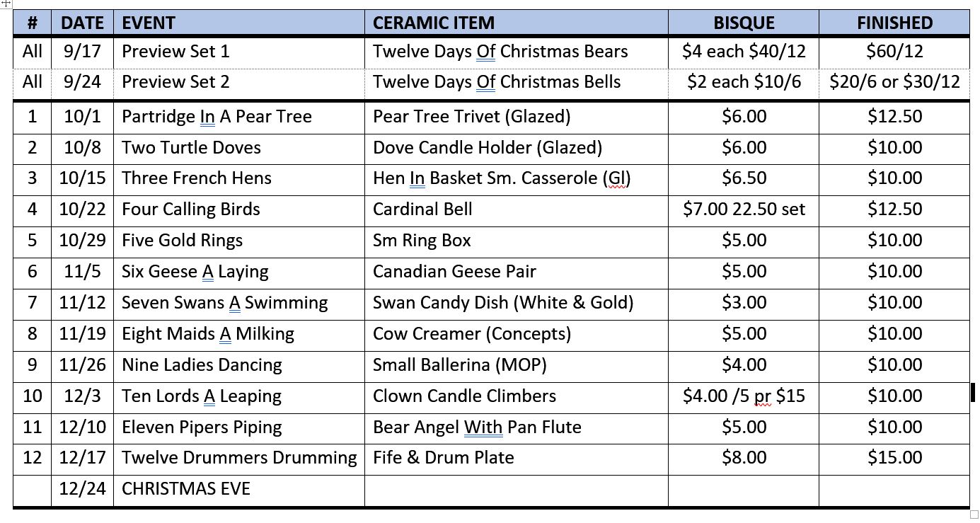Click the misspelled word "Gl" in Casserole row

(x=616, y=178)
